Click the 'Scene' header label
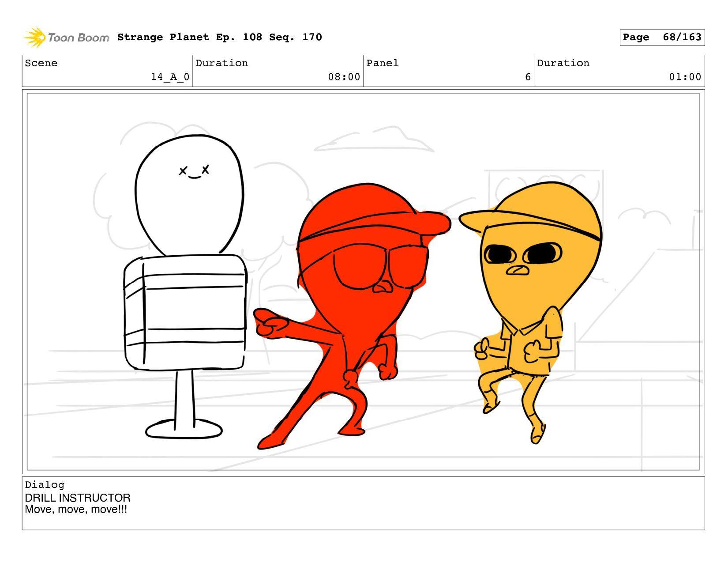The width and height of the screenshot is (728, 563). click(41, 63)
